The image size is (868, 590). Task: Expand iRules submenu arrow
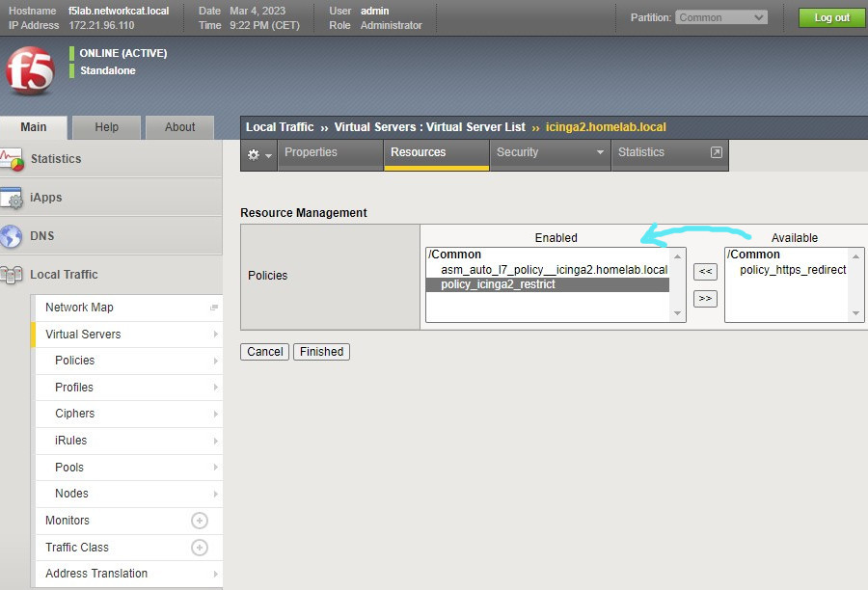coord(215,442)
